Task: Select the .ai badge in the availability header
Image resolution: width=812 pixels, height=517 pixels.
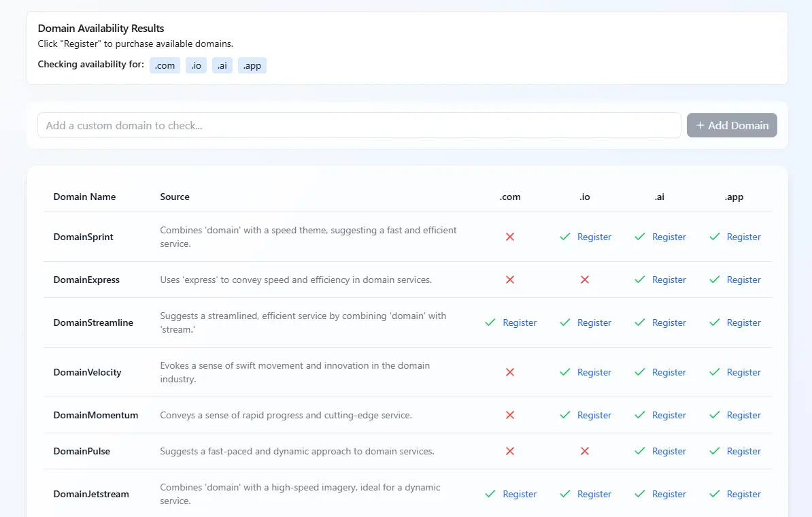Action: (x=222, y=65)
